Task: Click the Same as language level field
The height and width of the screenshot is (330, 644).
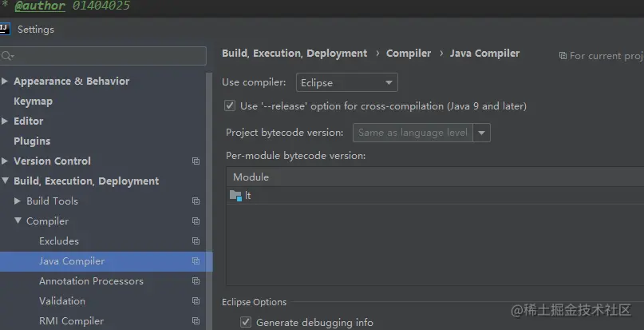Action: (x=413, y=133)
